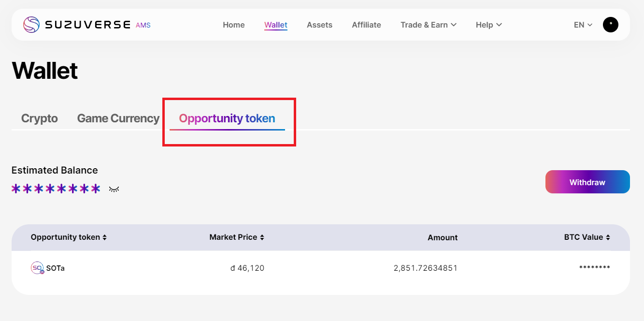Switch to the Crypto tab
The image size is (644, 321).
(x=40, y=118)
